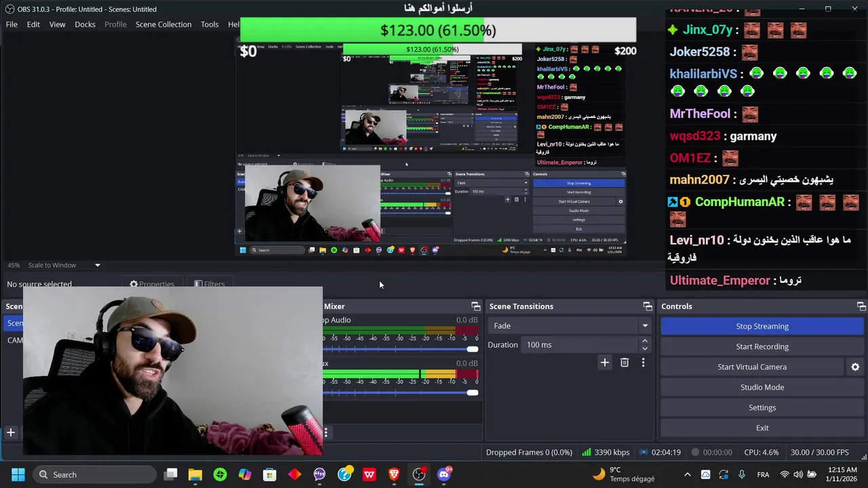
Task: Open the Audio Mixer three-dot menu
Action: pyautogui.click(x=326, y=432)
